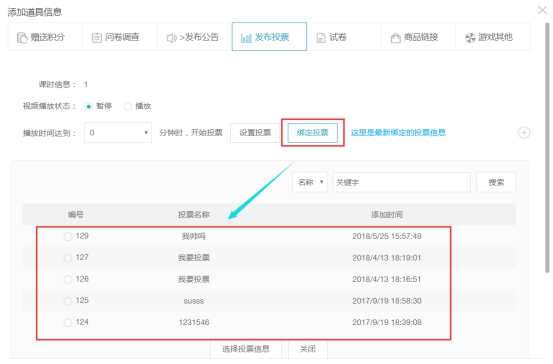
Task: Click the 设置投票 button
Action: pos(255,133)
